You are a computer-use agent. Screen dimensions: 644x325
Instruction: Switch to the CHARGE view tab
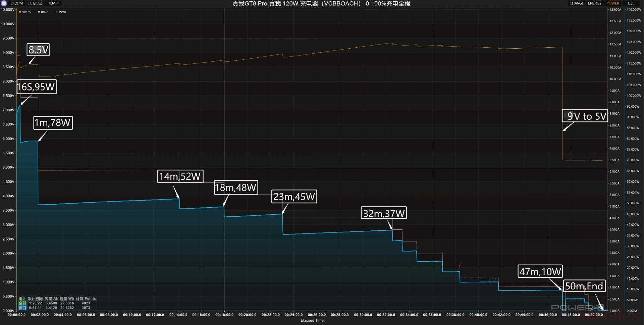[576, 3]
